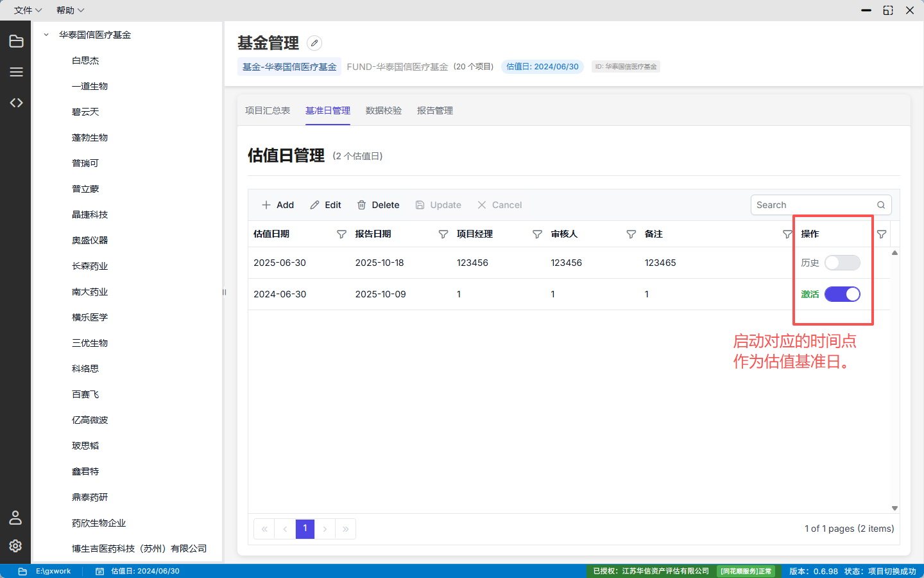Filter the 项目经理 column
The image size is (924, 578).
(537, 234)
